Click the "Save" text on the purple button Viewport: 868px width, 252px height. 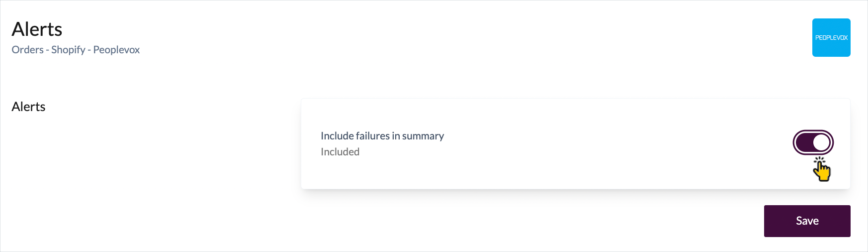pos(807,221)
